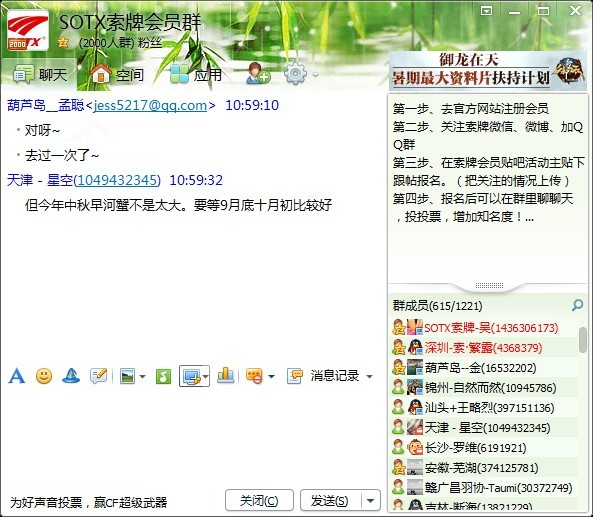This screenshot has width=593, height=517.
Task: Click the magic emoticon wizard hat icon
Action: click(71, 376)
